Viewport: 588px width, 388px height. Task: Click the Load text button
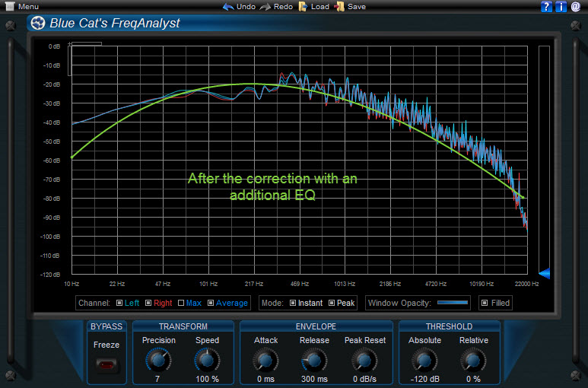coord(320,7)
